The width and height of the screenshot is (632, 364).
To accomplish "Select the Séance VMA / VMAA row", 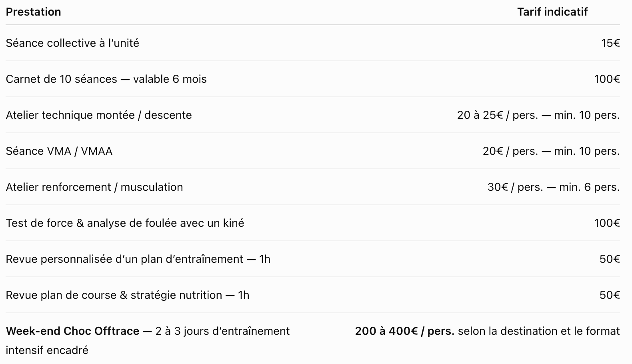I will point(313,151).
